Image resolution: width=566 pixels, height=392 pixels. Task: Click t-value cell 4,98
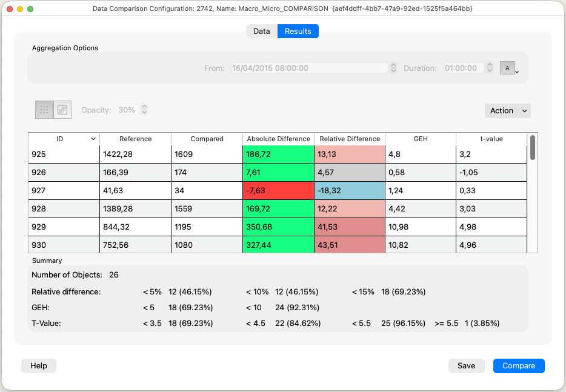[x=491, y=227]
